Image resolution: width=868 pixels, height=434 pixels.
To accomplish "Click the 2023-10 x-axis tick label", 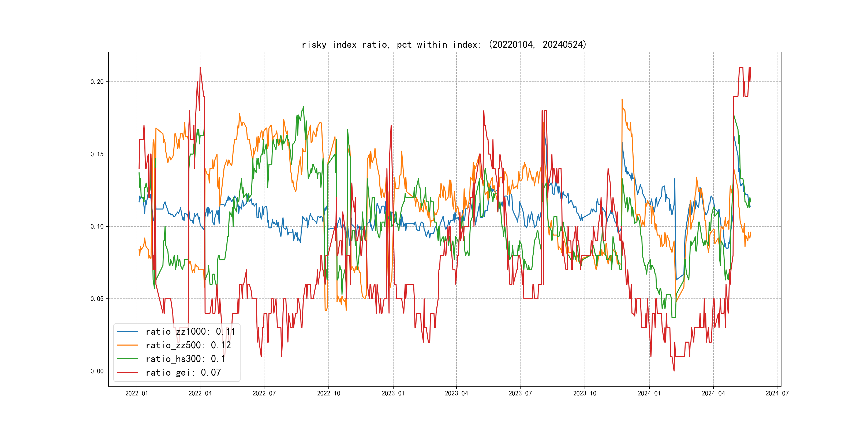I will [x=585, y=393].
